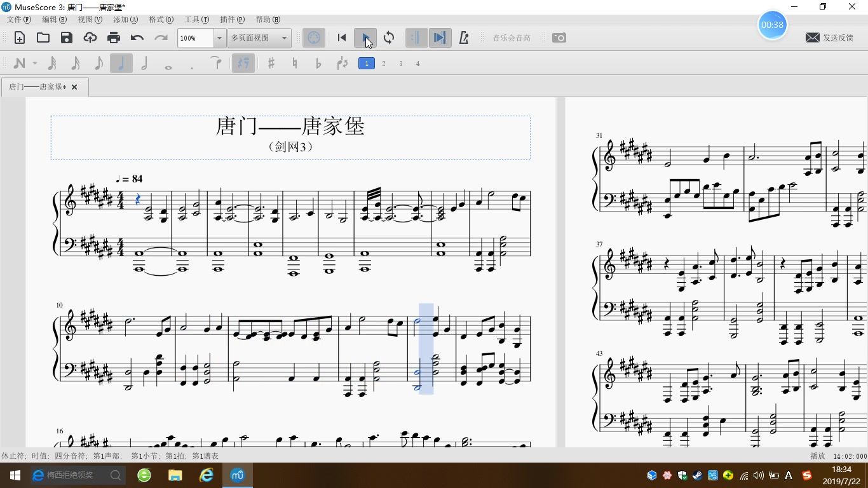868x488 pixels.
Task: Open the 视图 menu
Action: click(90, 20)
